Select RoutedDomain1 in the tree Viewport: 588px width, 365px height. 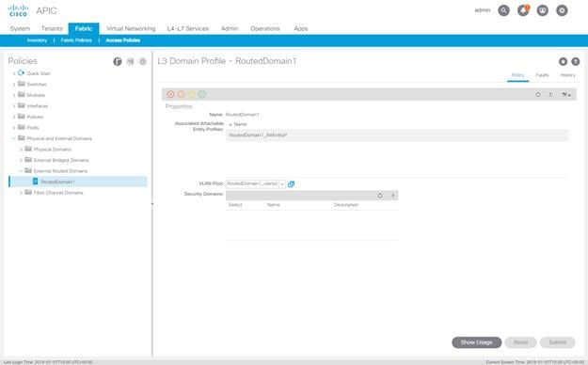point(78,182)
